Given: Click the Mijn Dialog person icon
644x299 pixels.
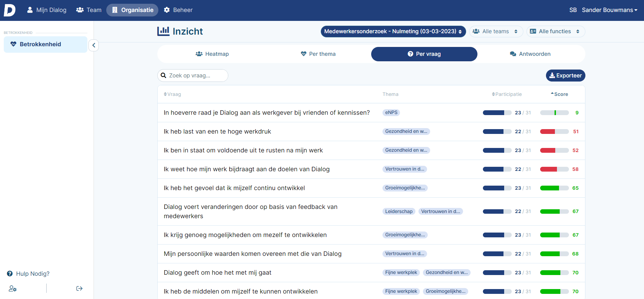Looking at the screenshot, I should pyautogui.click(x=30, y=10).
